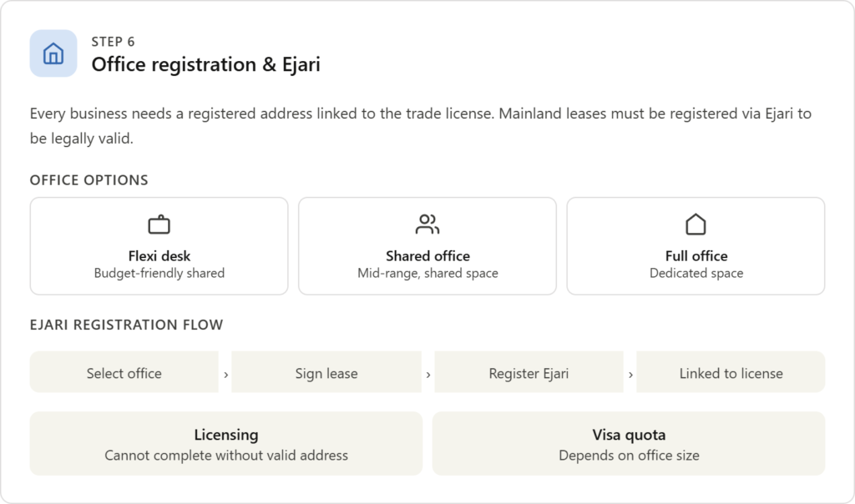Click the Office Options section header
855x504 pixels.
89,180
